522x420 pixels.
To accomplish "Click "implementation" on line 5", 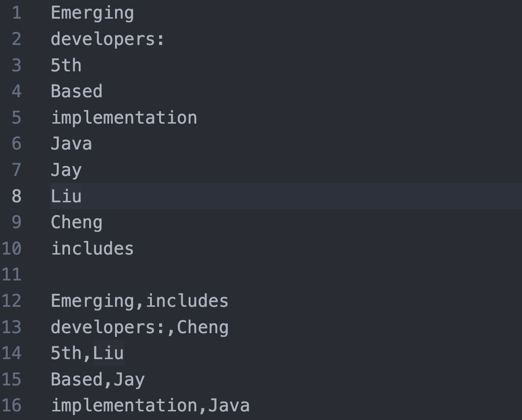I will click(124, 118).
